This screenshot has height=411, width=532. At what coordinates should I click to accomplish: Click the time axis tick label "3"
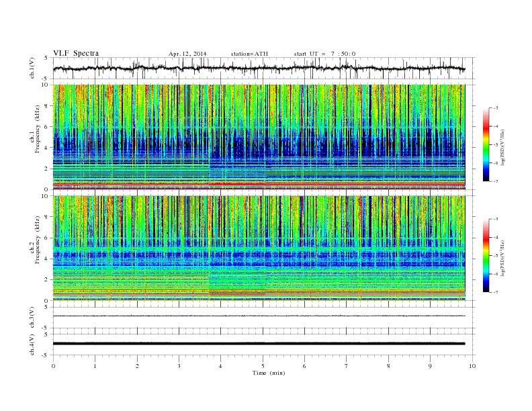179,366
